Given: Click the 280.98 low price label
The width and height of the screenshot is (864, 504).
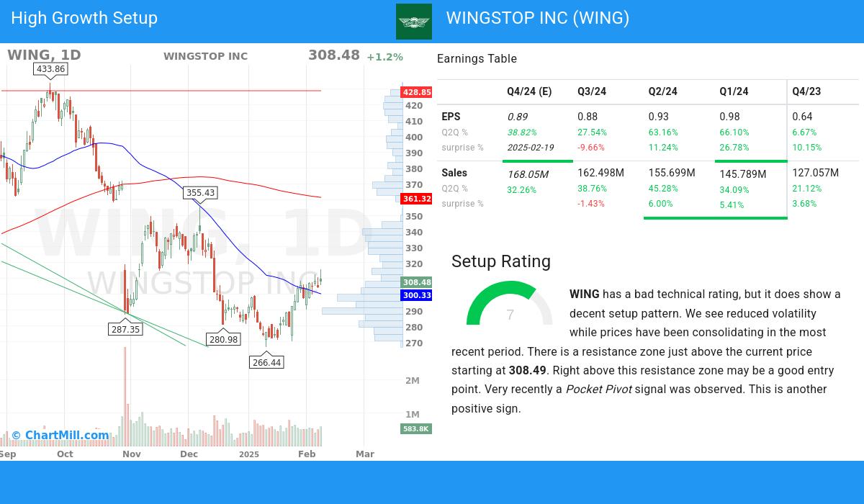Looking at the screenshot, I should point(222,339).
